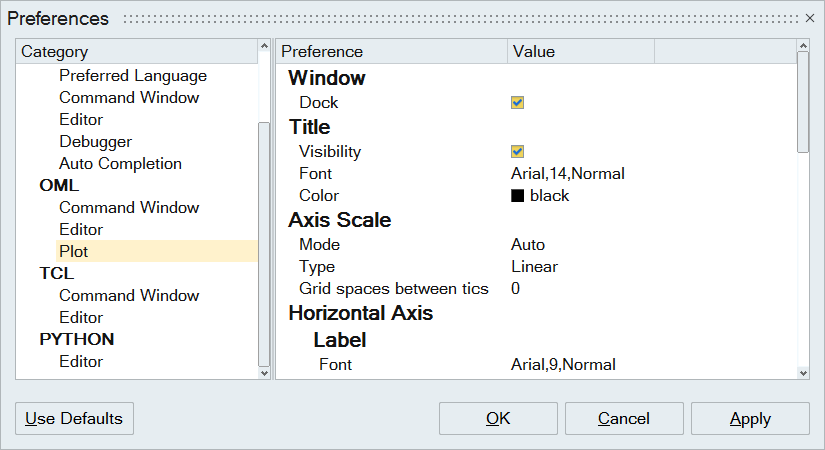Toggle the Window Dock checkbox
This screenshot has height=450, width=825.
pos(517,102)
